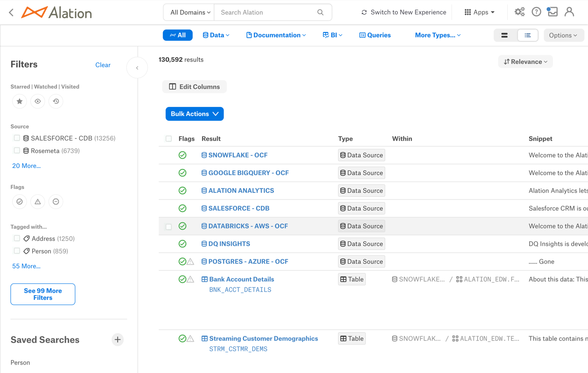Screen dimensions: 588x373
Task: Select the DATABRICKS - AWS - OCF row checkbox
Action: click(169, 226)
